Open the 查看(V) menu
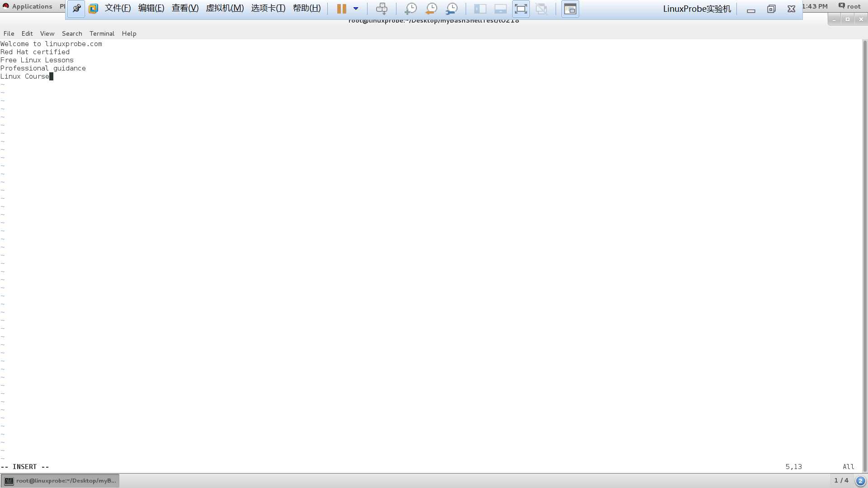 pos(185,8)
